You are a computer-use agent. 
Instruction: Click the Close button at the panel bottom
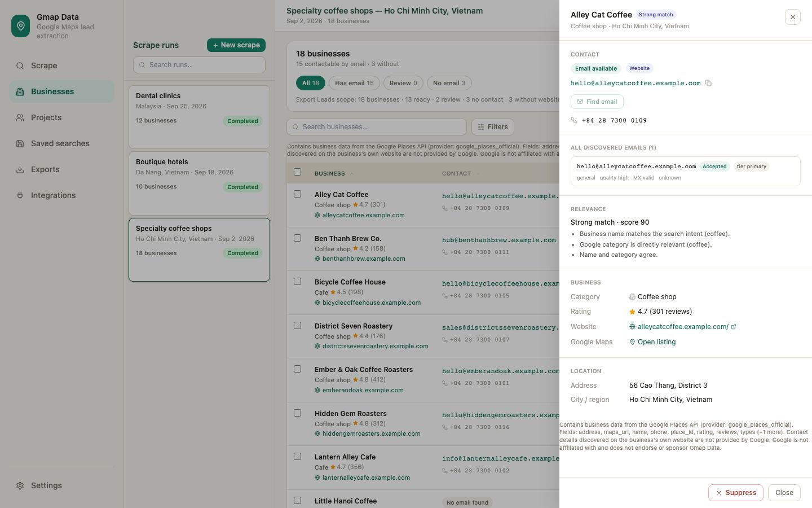[784, 493]
